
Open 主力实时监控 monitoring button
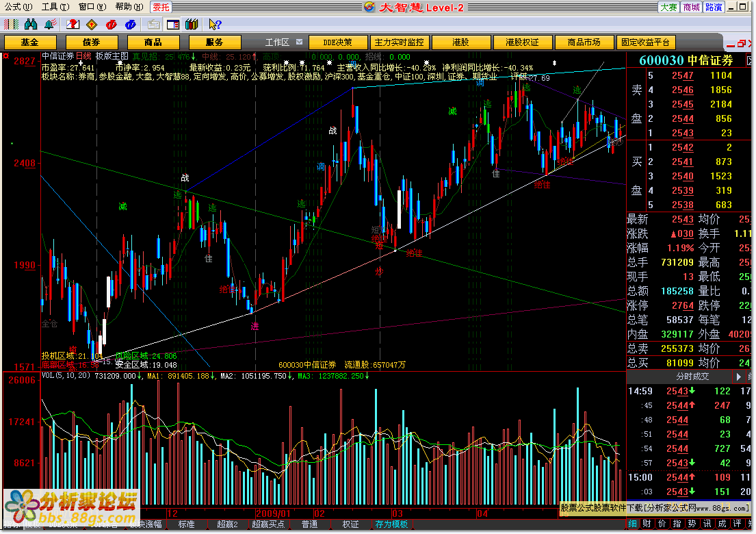[x=400, y=42]
